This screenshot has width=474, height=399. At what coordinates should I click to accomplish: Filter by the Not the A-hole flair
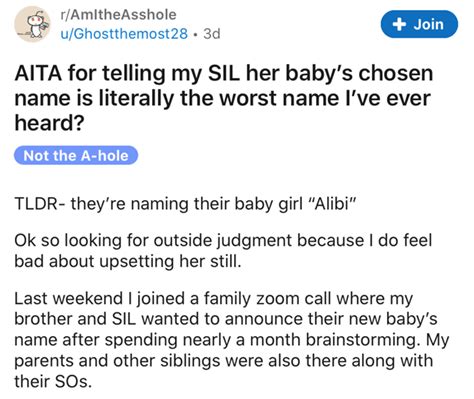[x=76, y=156]
